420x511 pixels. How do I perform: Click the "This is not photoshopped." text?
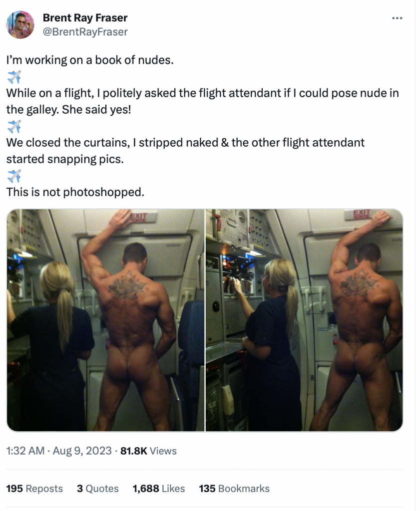pyautogui.click(x=75, y=192)
